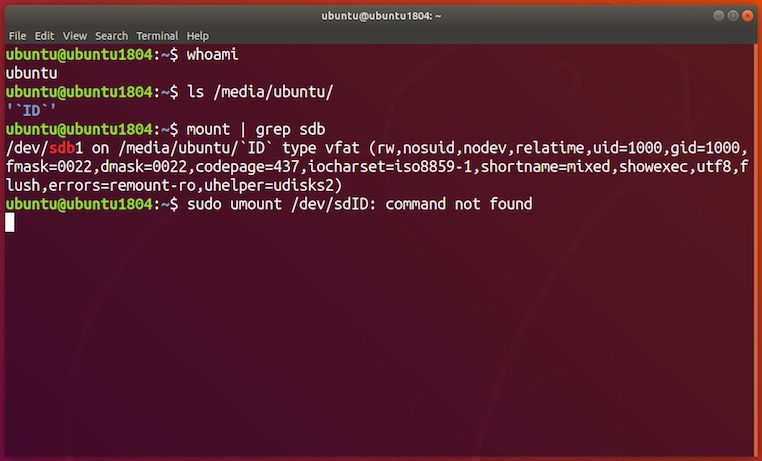Click the white block cursor in the terminal

point(10,222)
